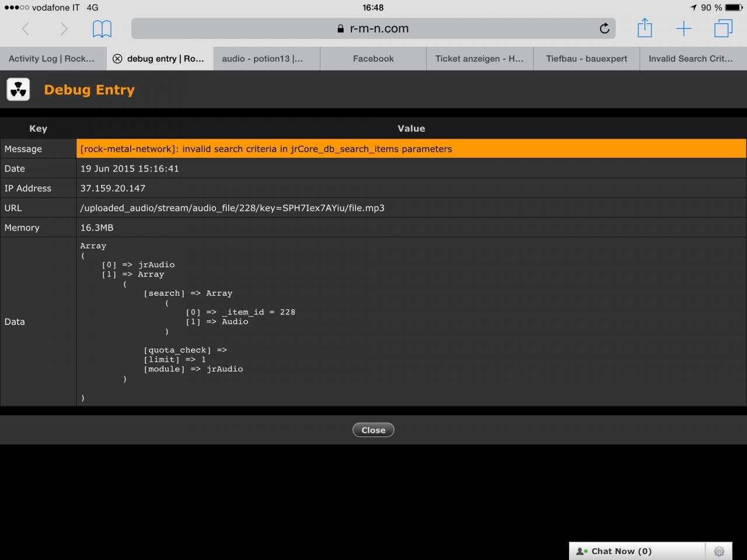Tap the Value column header
The width and height of the screenshot is (747, 560).
point(411,128)
